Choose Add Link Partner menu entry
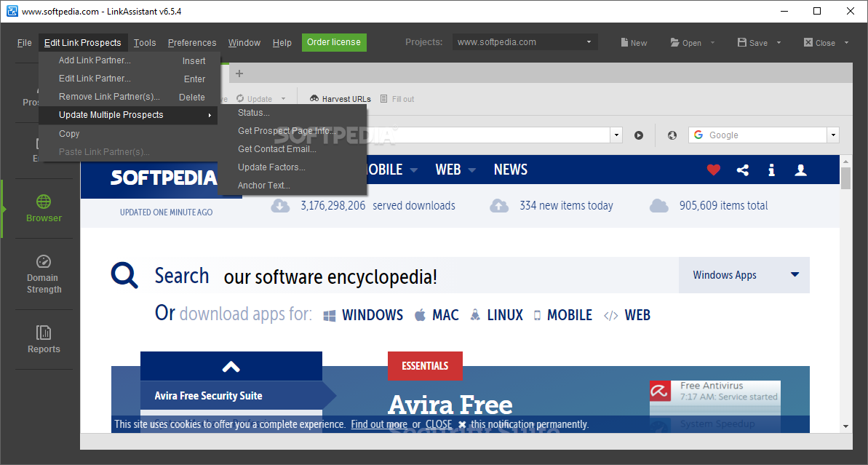 click(130, 60)
